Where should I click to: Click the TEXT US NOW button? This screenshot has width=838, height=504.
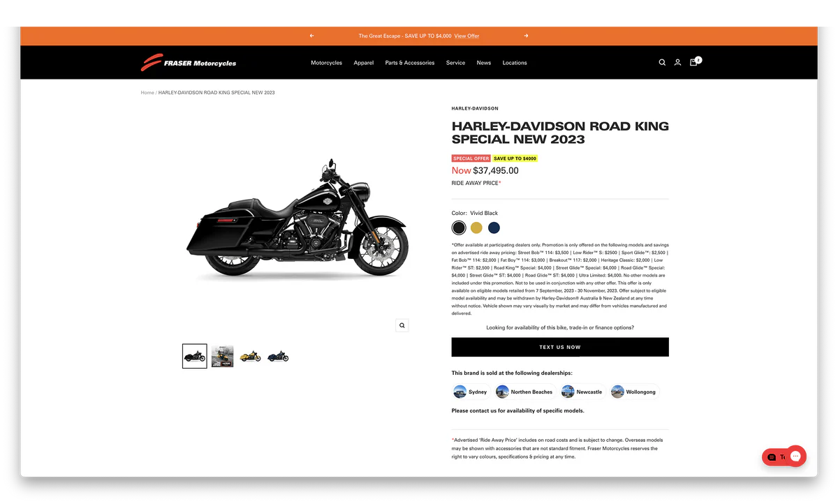click(x=560, y=347)
